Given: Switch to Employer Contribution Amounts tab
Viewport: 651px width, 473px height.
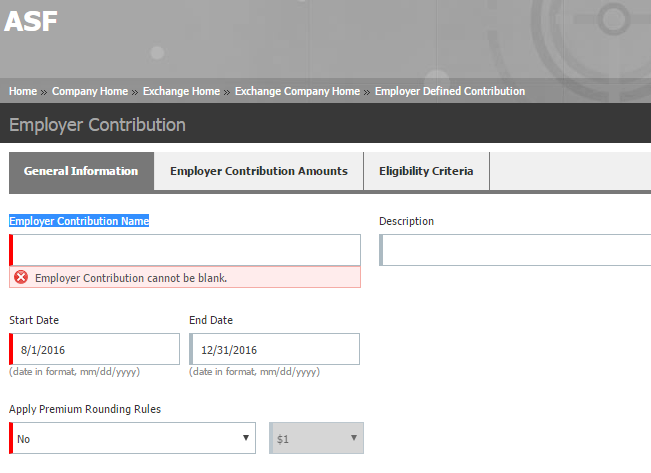Looking at the screenshot, I should point(259,171).
